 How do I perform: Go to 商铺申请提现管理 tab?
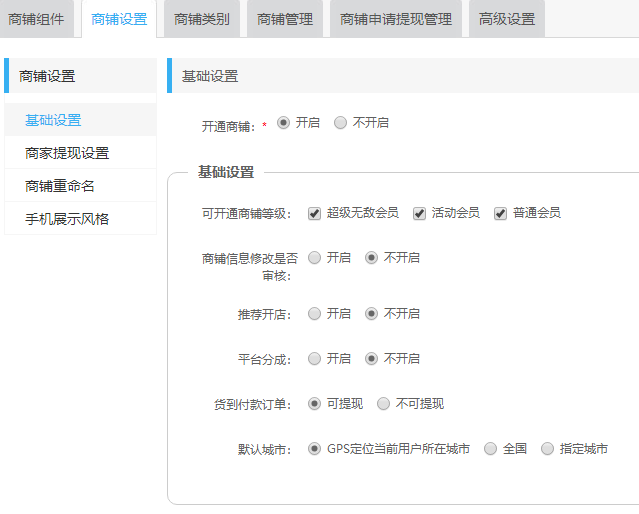(x=396, y=19)
